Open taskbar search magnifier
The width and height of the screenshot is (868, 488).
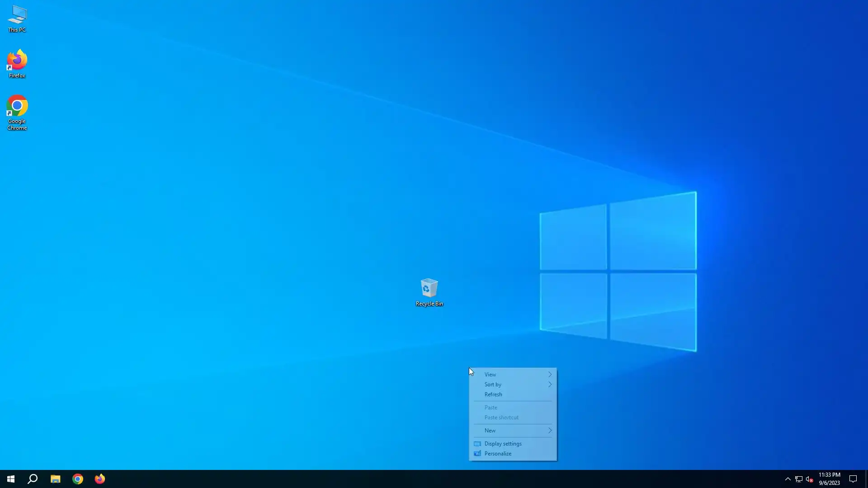[x=33, y=479]
